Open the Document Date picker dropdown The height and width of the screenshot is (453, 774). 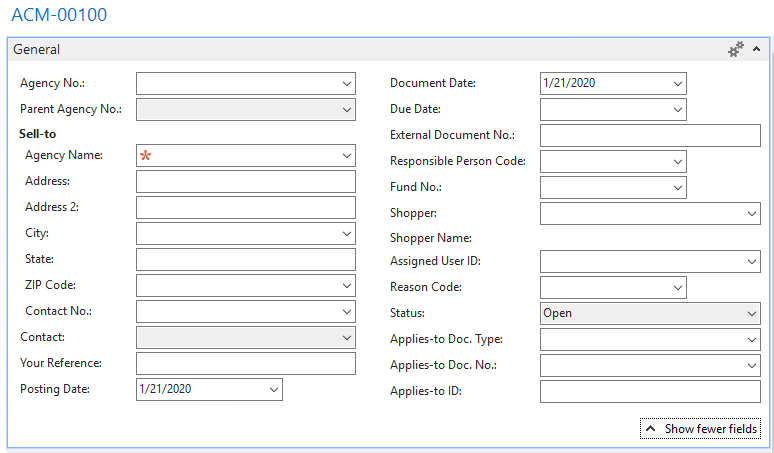tap(678, 84)
